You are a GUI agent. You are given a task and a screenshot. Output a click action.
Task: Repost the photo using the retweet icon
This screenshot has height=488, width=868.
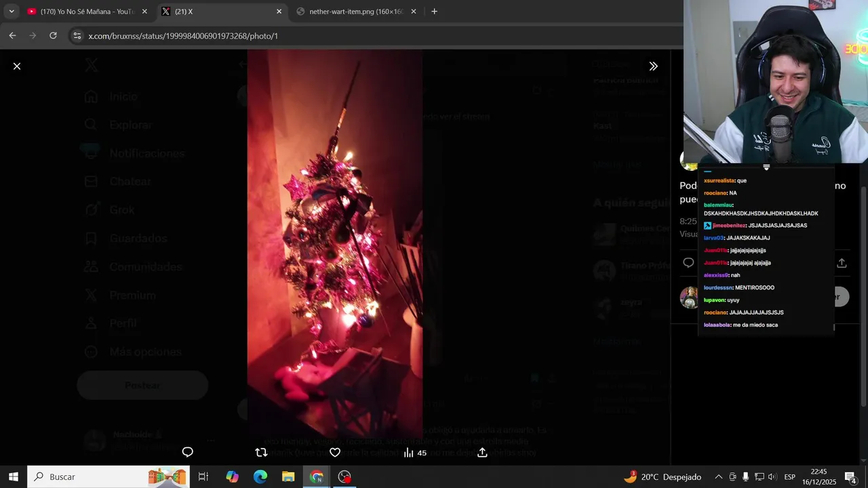point(261,452)
